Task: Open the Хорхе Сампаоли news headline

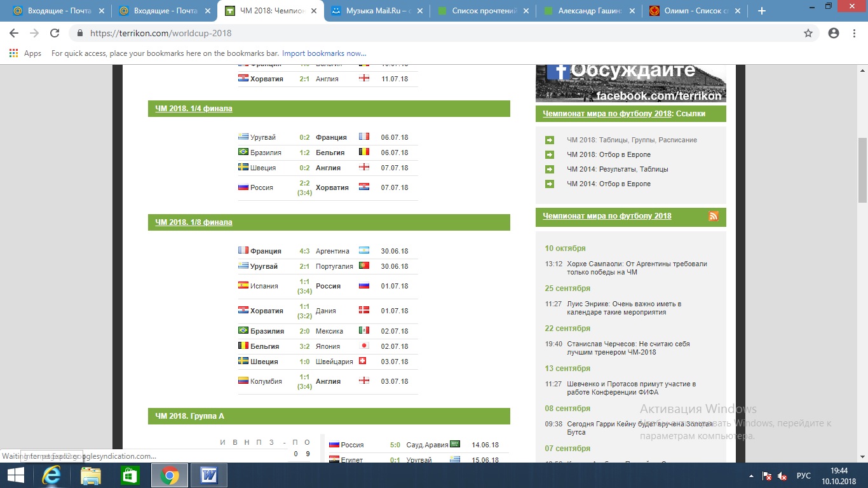Action: (x=637, y=268)
